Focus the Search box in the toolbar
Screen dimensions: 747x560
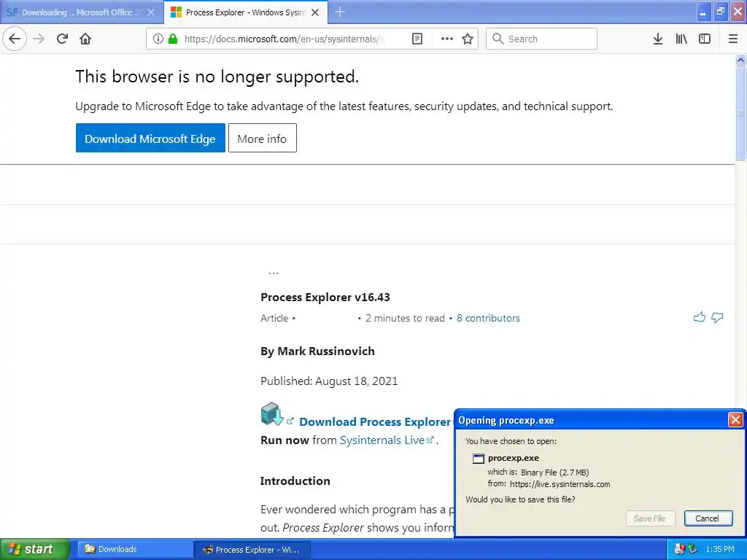(x=541, y=39)
